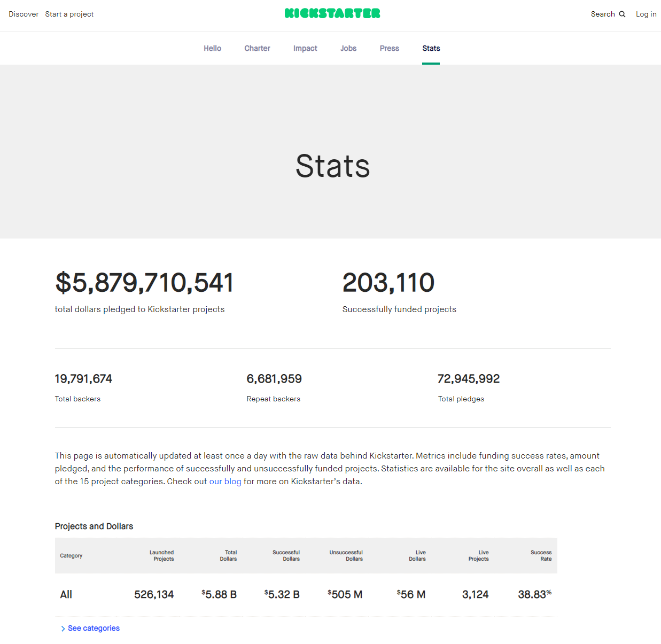The image size is (661, 644).
Task: Click the Live Projects column header
Action: coord(479,556)
